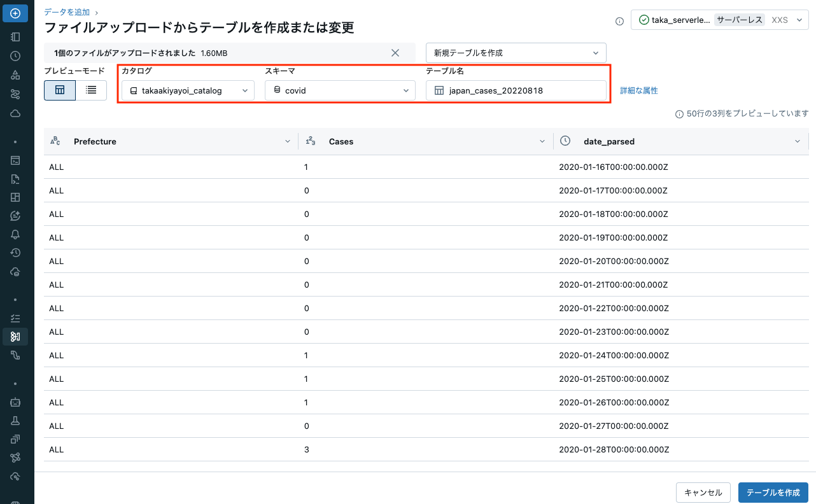Open the スキーマ dropdown showing covid
The width and height of the screenshot is (816, 504).
point(339,90)
